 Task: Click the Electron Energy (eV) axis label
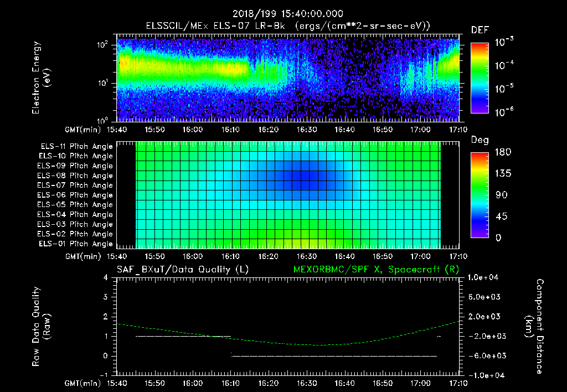tap(41, 78)
